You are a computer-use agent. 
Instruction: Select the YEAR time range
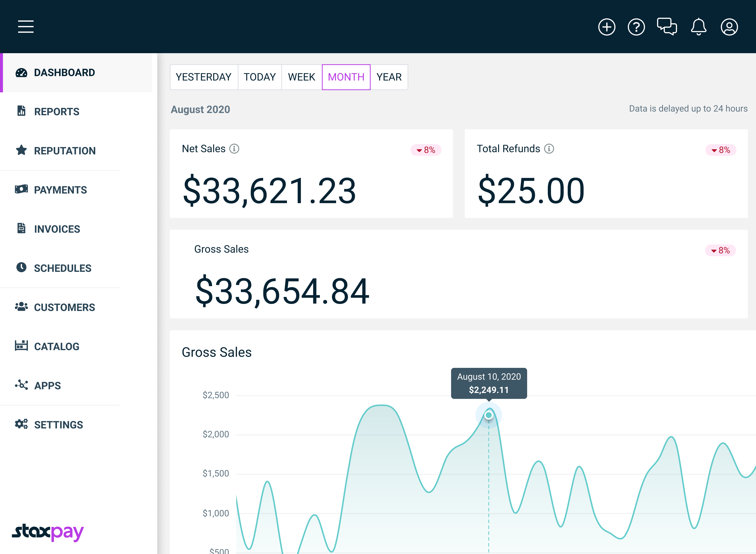click(x=389, y=77)
